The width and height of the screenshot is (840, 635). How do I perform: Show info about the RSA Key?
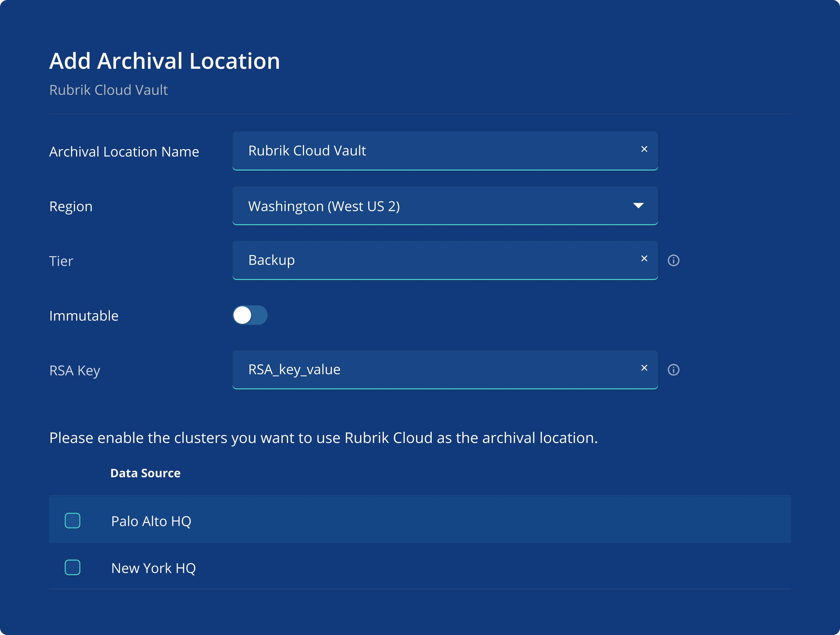tap(673, 370)
